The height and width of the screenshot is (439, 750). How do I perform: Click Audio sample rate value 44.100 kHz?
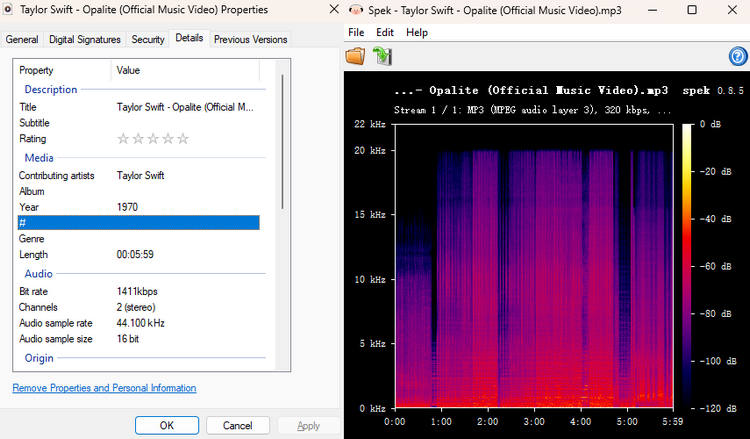click(x=141, y=323)
